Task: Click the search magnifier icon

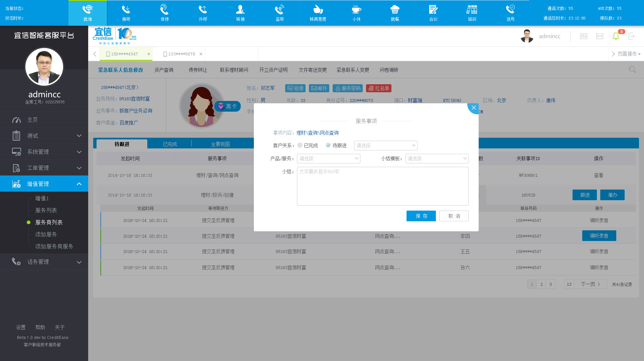Action: pos(632,70)
